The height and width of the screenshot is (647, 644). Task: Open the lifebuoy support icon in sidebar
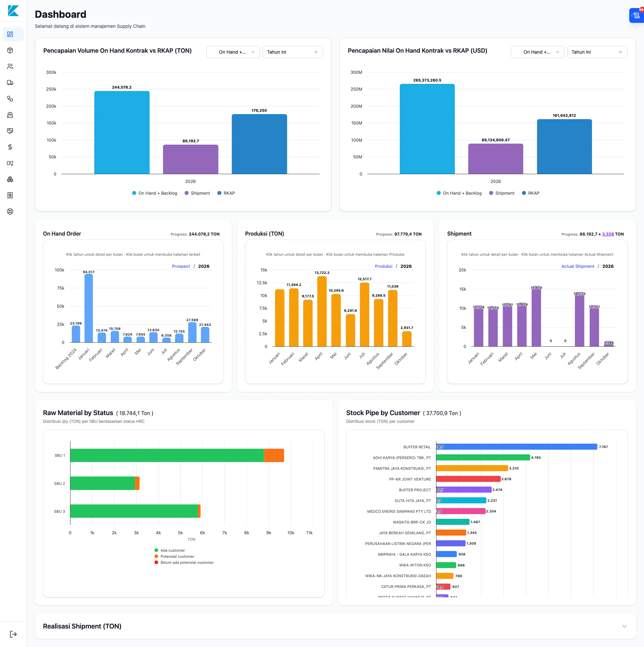tap(10, 211)
